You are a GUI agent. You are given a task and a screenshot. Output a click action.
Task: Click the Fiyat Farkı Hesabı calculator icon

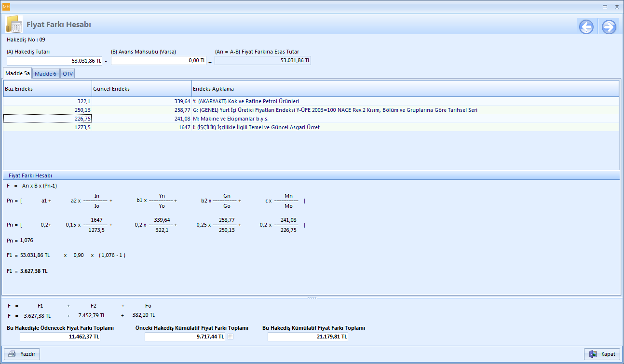coord(14,25)
